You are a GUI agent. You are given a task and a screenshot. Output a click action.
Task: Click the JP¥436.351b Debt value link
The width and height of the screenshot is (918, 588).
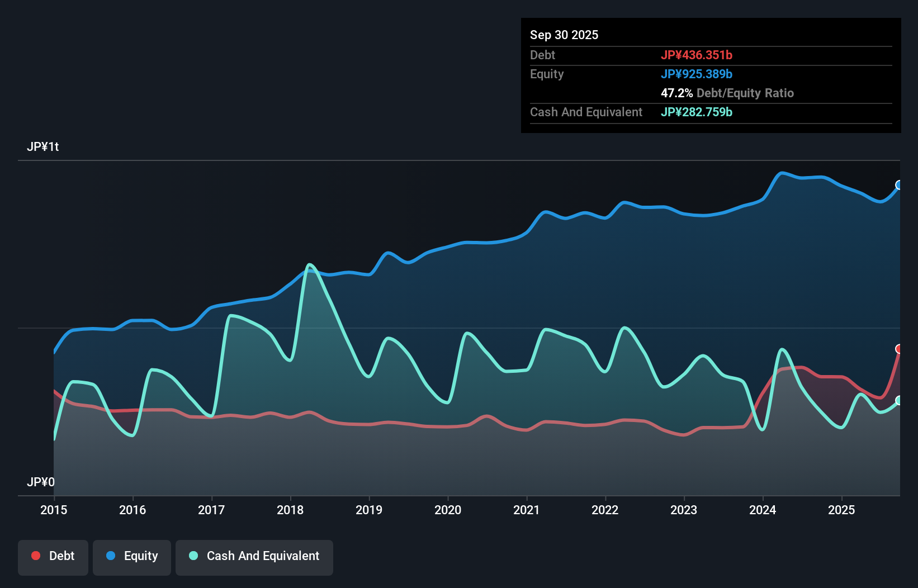tap(697, 55)
